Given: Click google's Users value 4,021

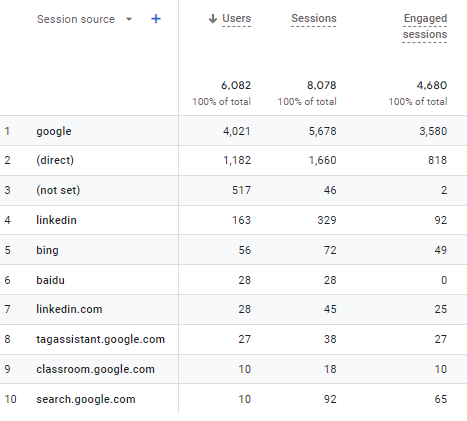Looking at the screenshot, I should 237,131.
